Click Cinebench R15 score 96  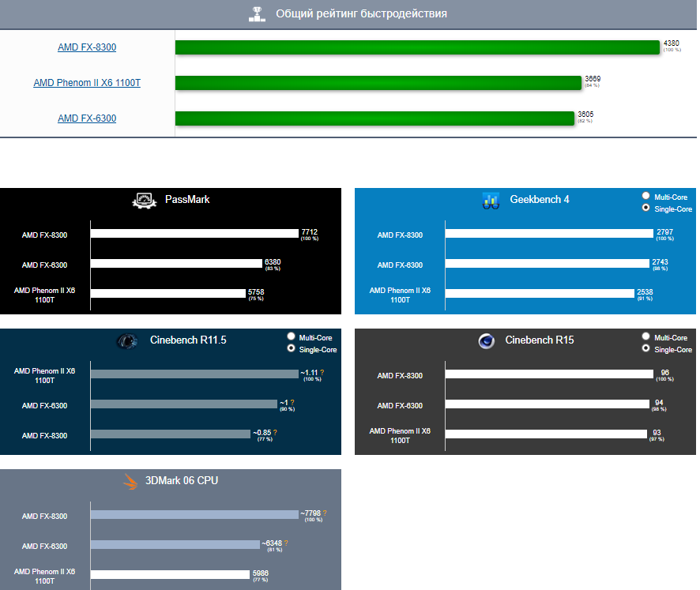[x=664, y=373]
